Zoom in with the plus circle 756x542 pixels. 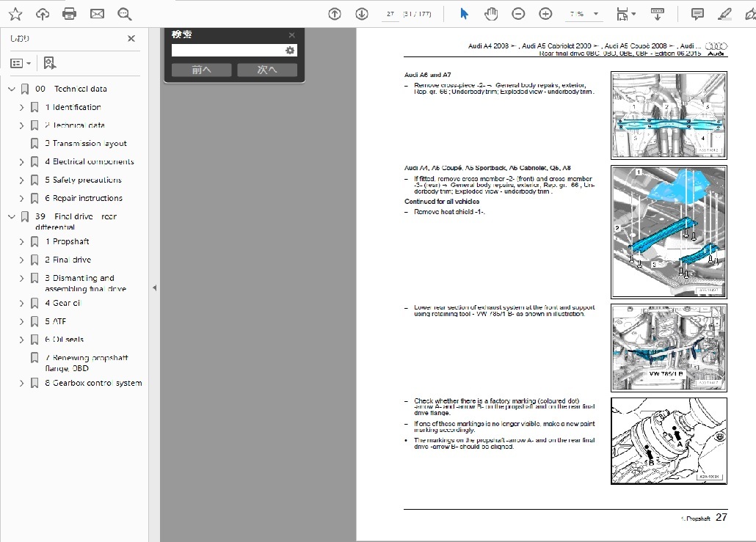(545, 14)
